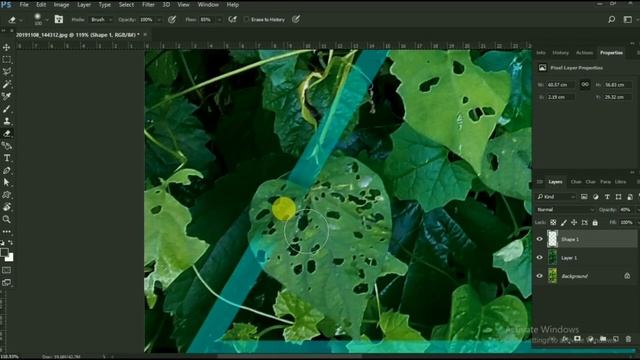Viewport: 640px width, 360px height.
Task: Enable Erase to History checkbox
Action: pos(246,19)
